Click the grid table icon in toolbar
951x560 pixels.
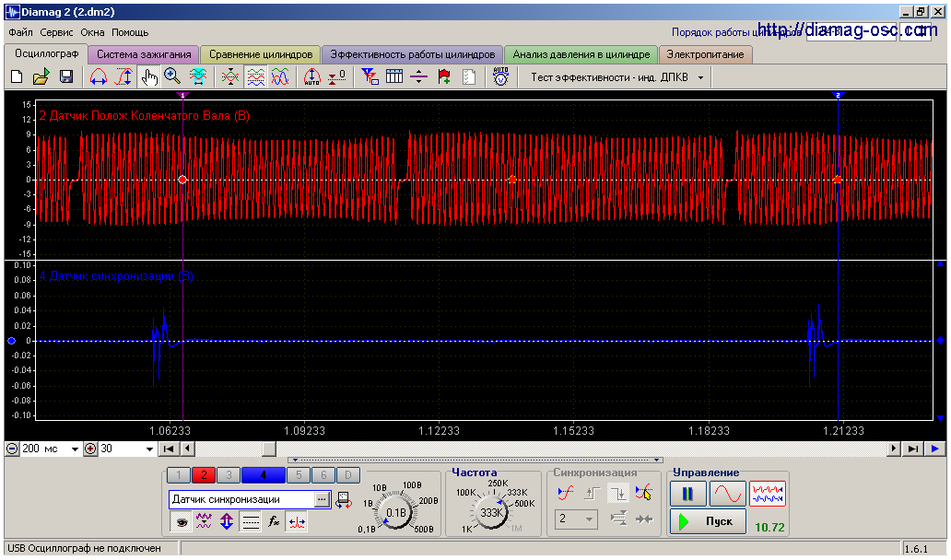point(394,77)
